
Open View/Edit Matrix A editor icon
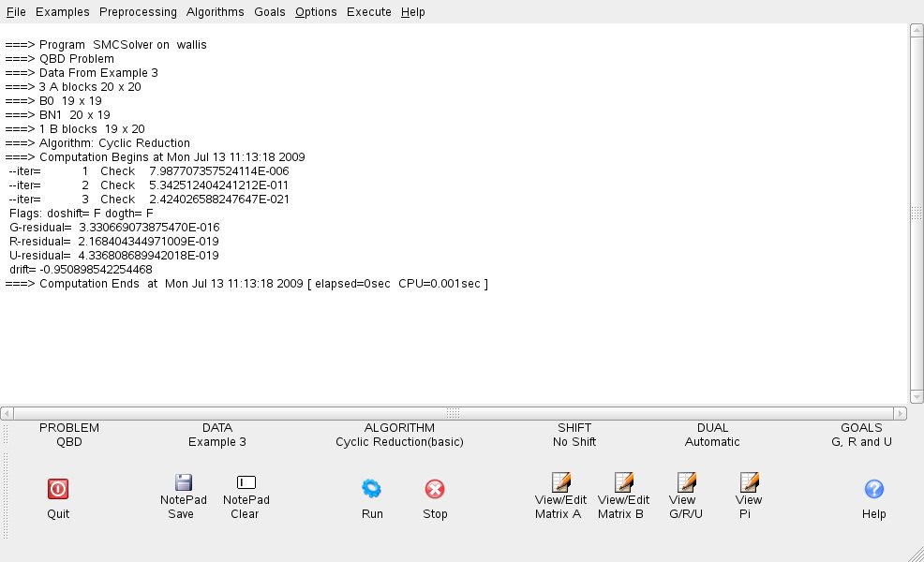(560, 482)
